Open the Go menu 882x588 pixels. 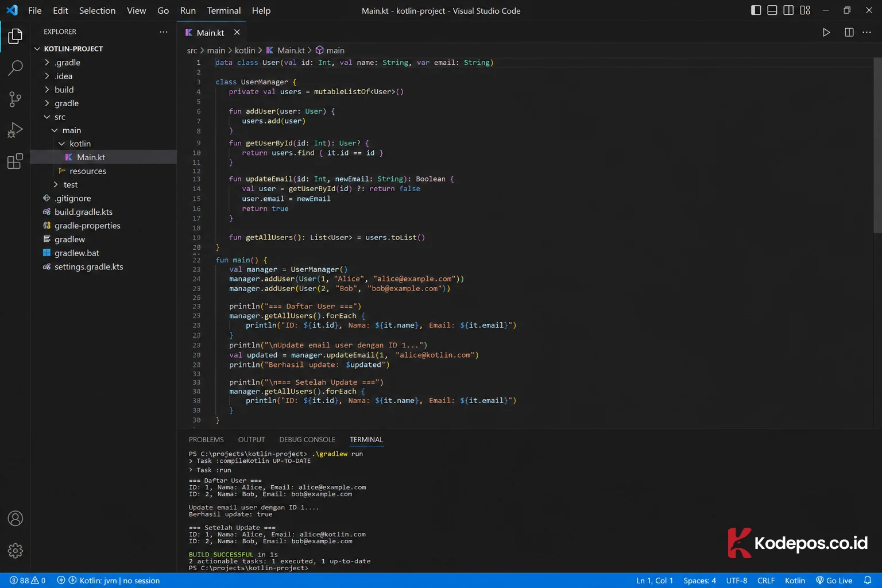[x=163, y=10]
